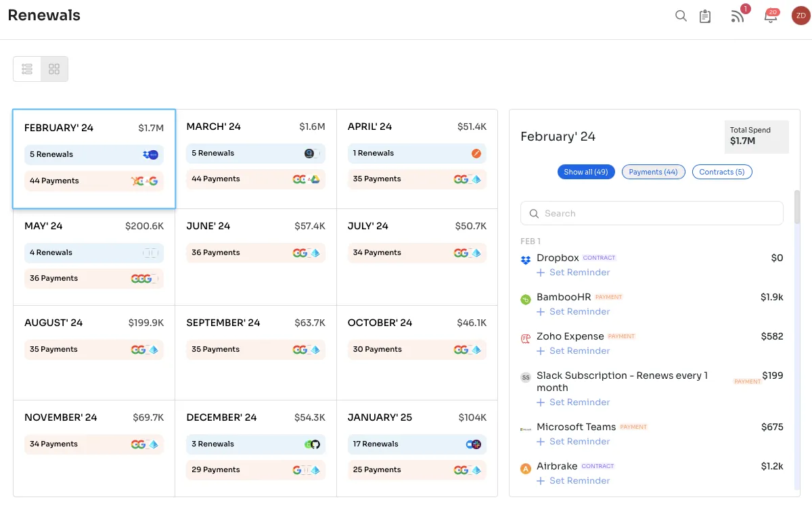This screenshot has height=508, width=812.
Task: Add reminder plus icon under BambooHR
Action: click(x=541, y=312)
